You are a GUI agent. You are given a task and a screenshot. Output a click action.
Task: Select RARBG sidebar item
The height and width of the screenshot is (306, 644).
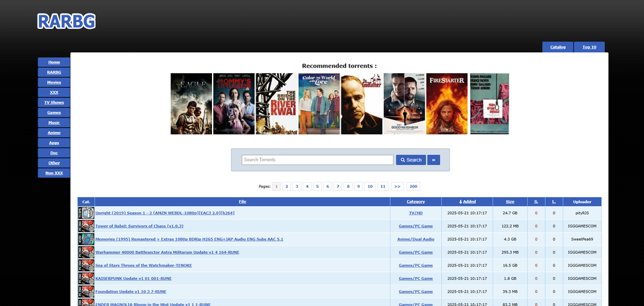pos(54,72)
